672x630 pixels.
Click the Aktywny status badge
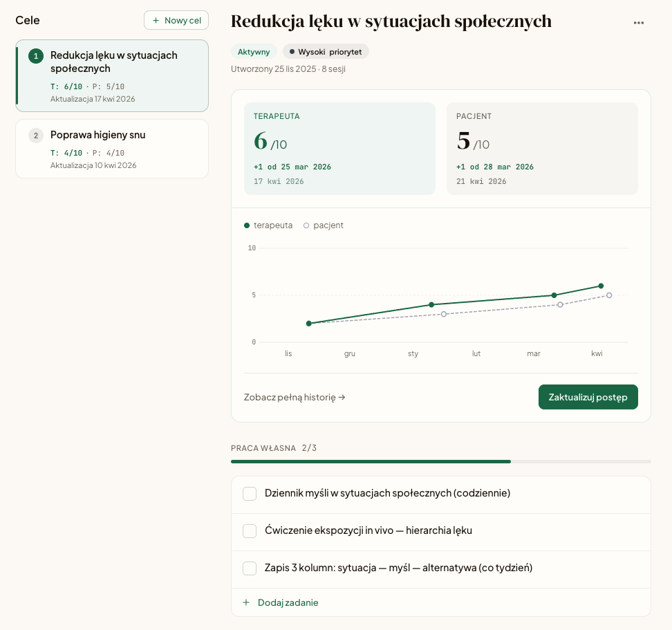(254, 51)
